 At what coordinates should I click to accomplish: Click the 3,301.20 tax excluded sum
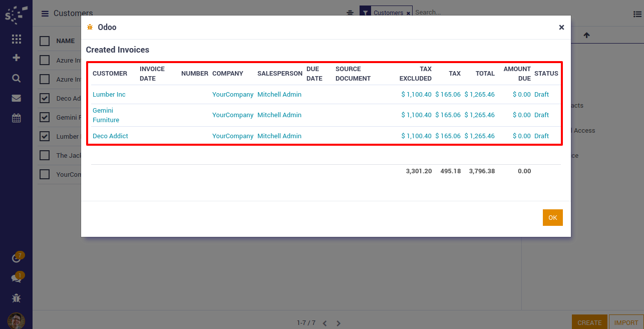point(419,171)
